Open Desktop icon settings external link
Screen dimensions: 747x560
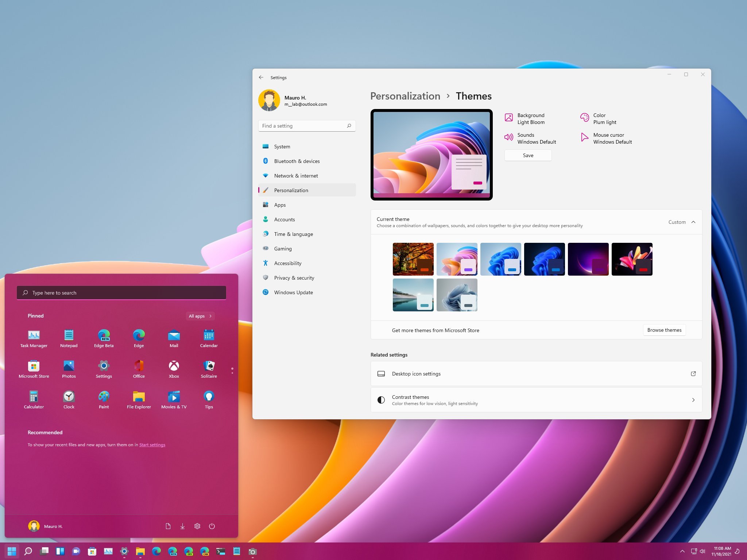[x=693, y=373]
